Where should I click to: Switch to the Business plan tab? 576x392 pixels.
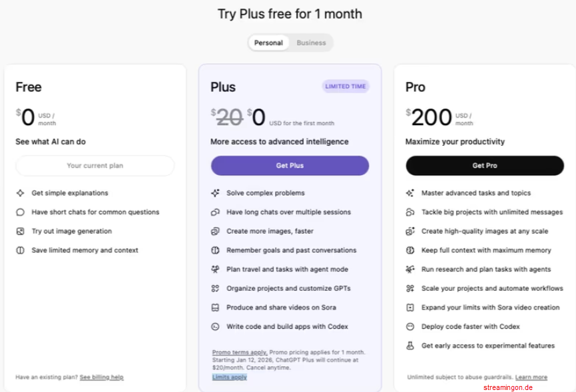pyautogui.click(x=311, y=42)
